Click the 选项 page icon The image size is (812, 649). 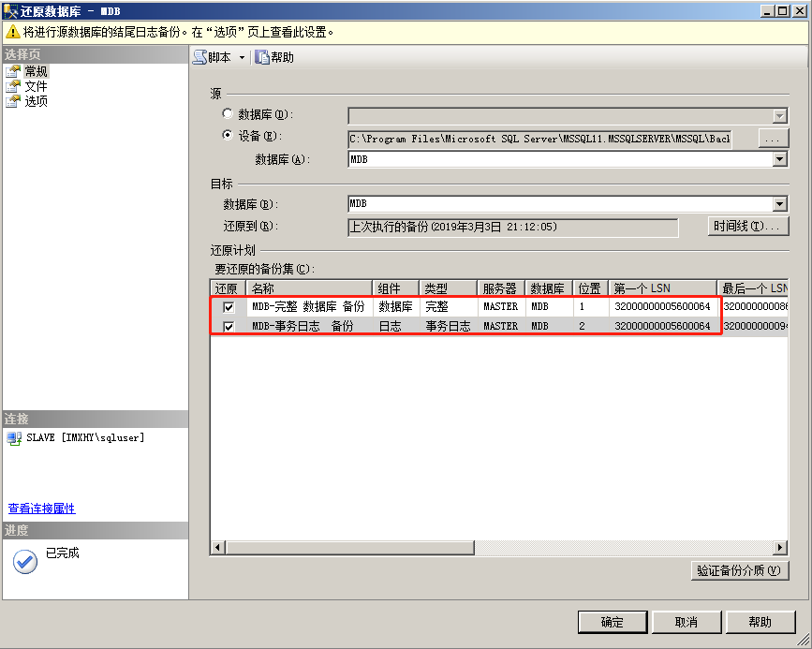[x=13, y=101]
